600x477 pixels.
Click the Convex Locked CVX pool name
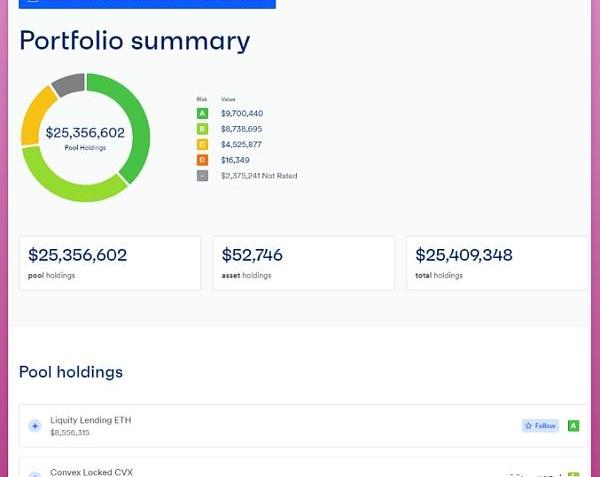click(91, 472)
